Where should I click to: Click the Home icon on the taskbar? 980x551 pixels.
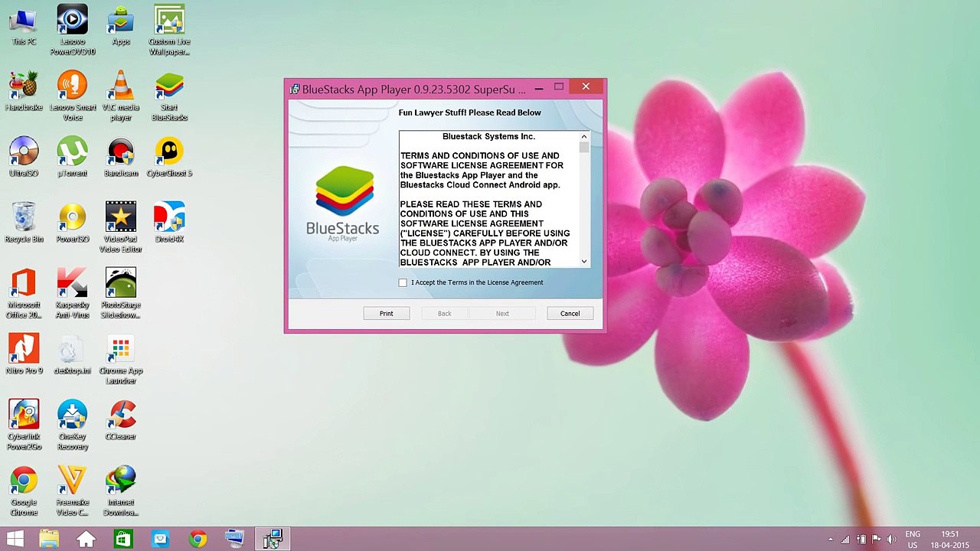click(86, 540)
